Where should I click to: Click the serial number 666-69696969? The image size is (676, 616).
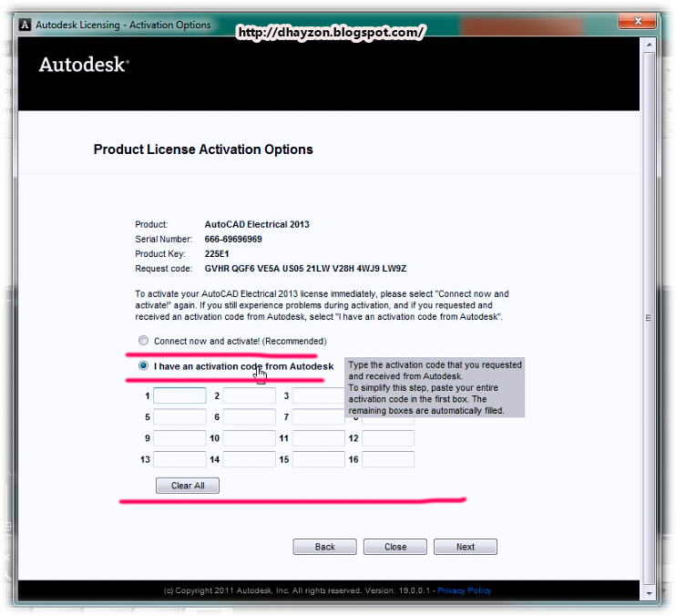tap(233, 240)
